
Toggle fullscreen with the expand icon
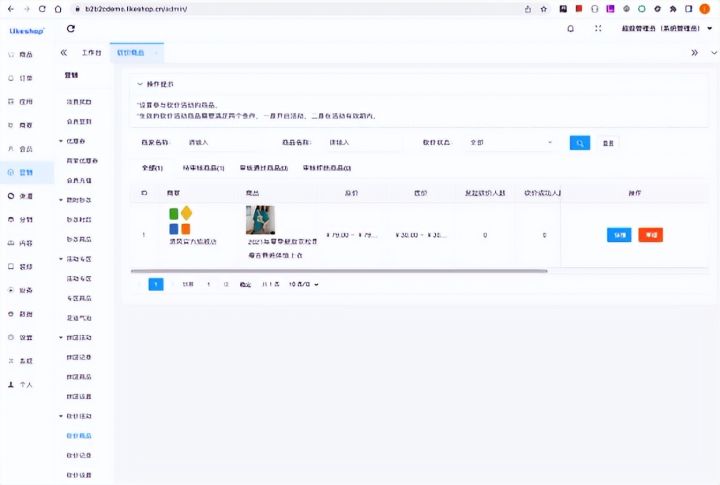(x=598, y=28)
